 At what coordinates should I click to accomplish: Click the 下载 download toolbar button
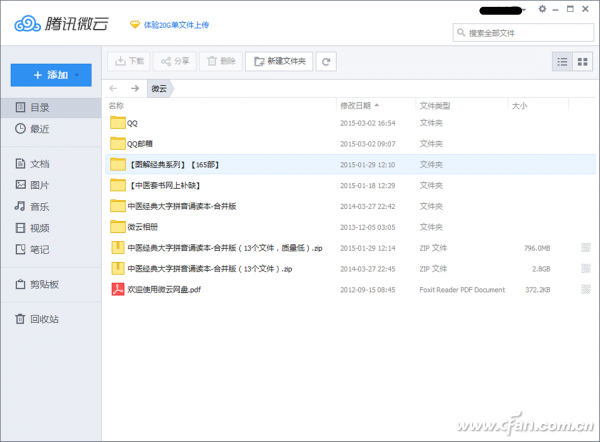129,61
